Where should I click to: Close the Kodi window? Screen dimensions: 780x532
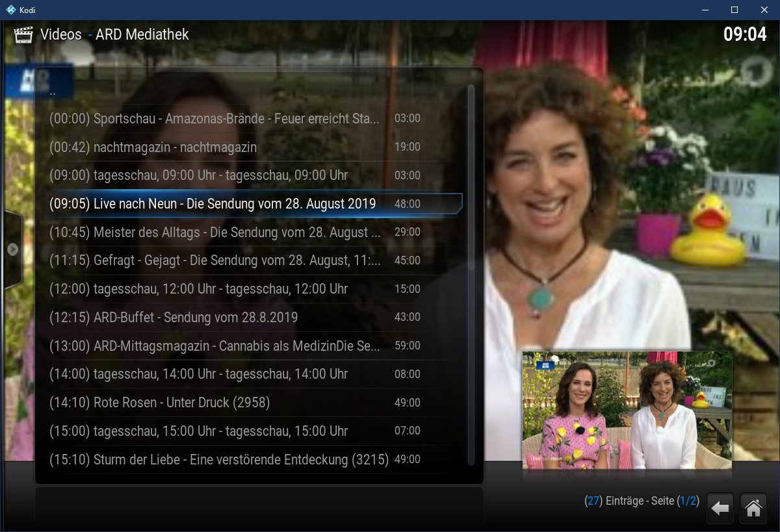click(764, 10)
